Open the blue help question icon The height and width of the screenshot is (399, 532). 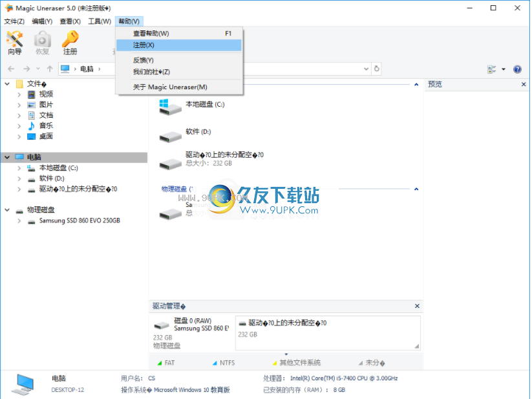[517, 69]
